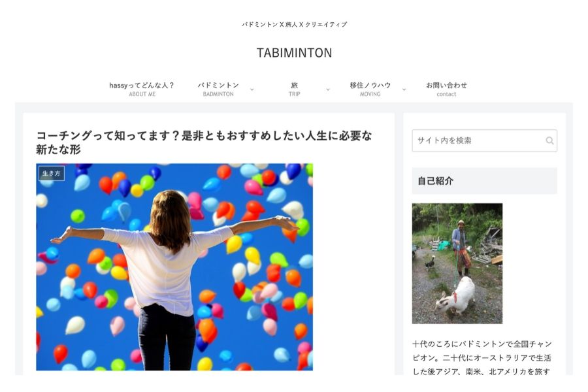Click the profile photo with goat
This screenshot has width=588, height=392.
click(x=457, y=263)
